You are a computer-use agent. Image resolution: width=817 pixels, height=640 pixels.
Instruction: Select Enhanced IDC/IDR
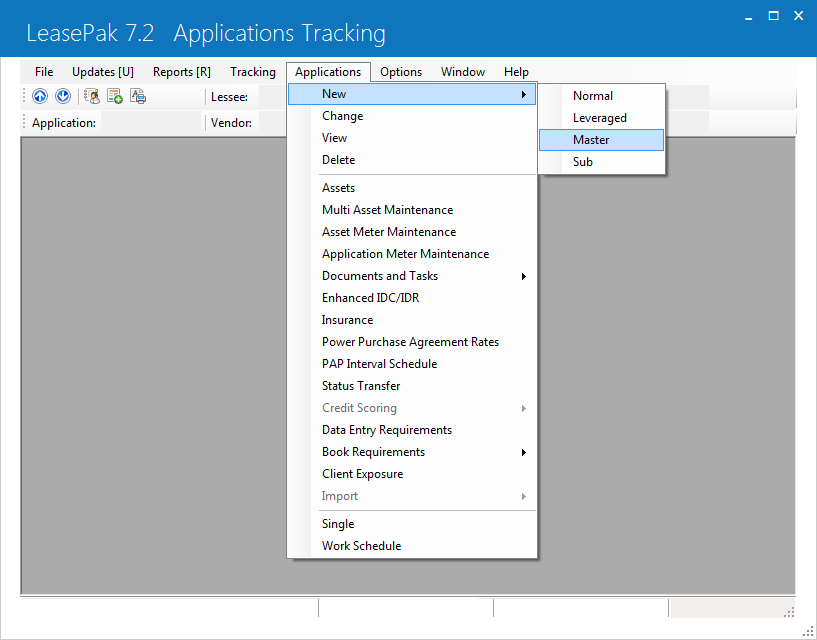click(412, 298)
